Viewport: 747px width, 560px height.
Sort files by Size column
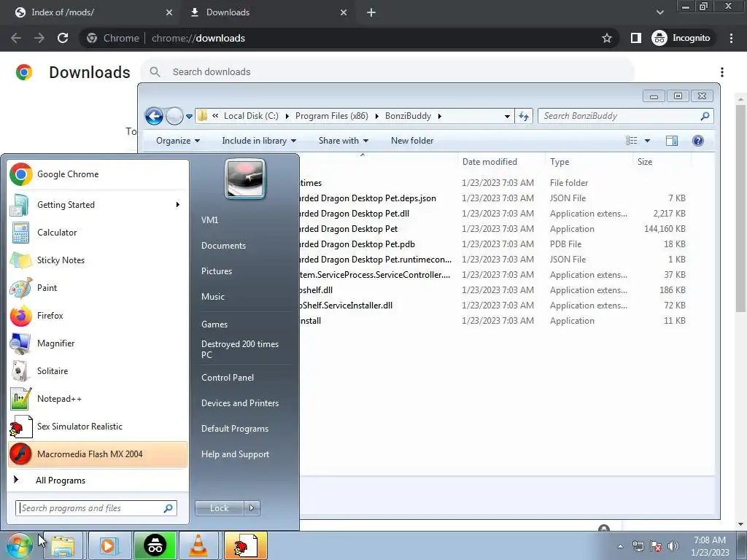[x=662, y=162]
